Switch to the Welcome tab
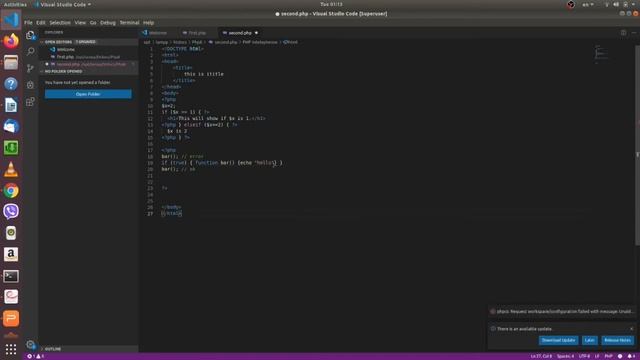The image size is (640, 360). (x=158, y=33)
